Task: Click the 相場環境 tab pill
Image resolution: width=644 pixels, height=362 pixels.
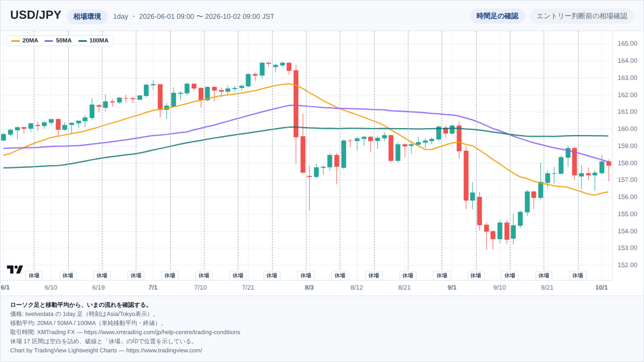Action: pos(87,17)
